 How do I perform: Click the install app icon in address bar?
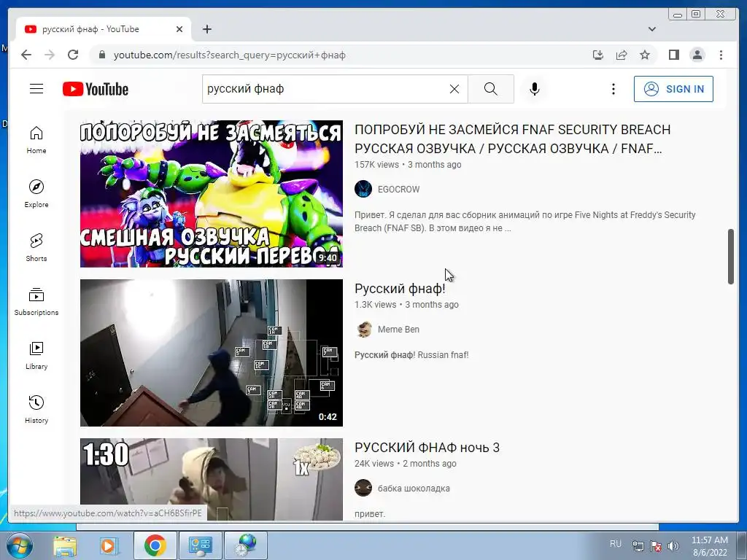598,55
